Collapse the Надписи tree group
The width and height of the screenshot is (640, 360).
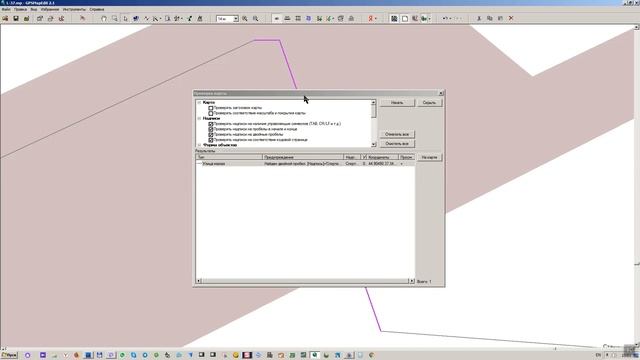coord(200,118)
